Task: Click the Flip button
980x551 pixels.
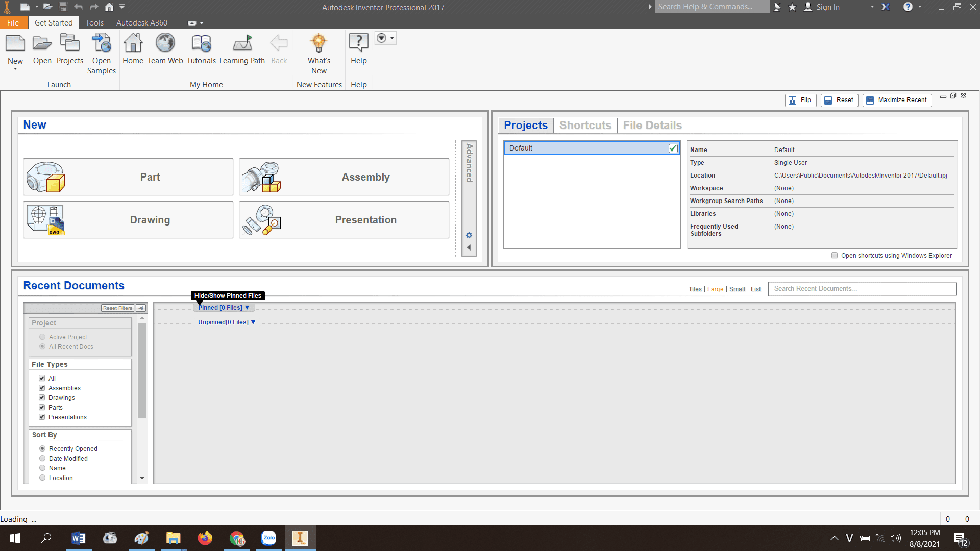Action: (x=801, y=100)
